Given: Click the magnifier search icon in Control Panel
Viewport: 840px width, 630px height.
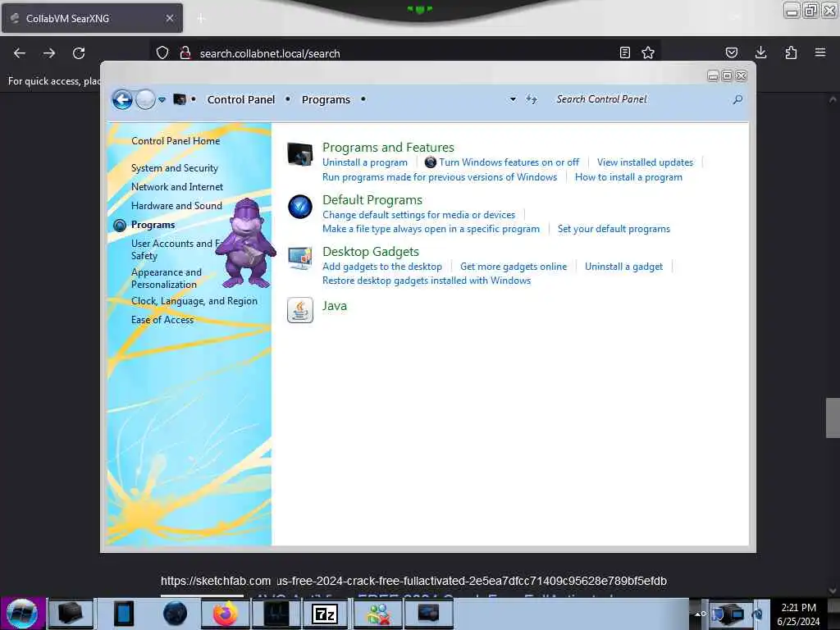Looking at the screenshot, I should pyautogui.click(x=737, y=99).
